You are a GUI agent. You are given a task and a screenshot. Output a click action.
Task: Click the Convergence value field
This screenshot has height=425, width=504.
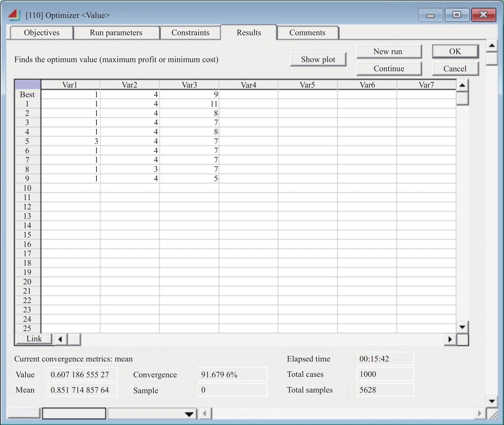(x=232, y=375)
